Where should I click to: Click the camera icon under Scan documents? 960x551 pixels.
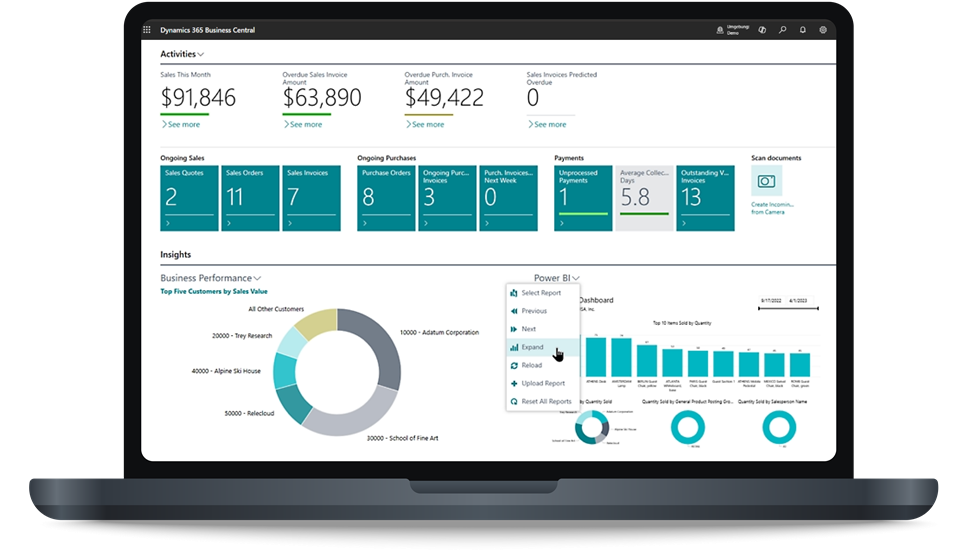[x=766, y=181]
